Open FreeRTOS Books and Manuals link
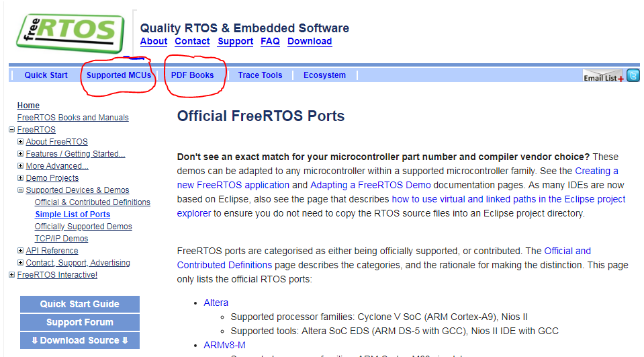The height and width of the screenshot is (357, 644). point(73,118)
